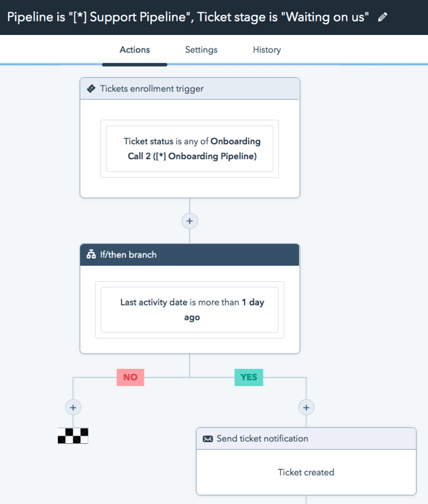Open the Settings tab

click(201, 50)
